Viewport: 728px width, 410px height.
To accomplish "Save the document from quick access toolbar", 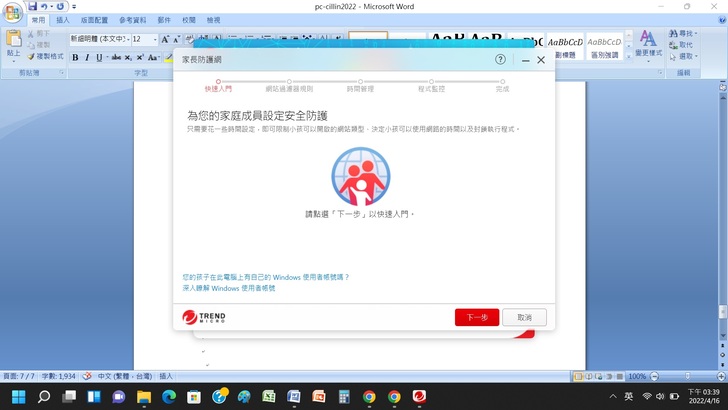I will [x=32, y=6].
